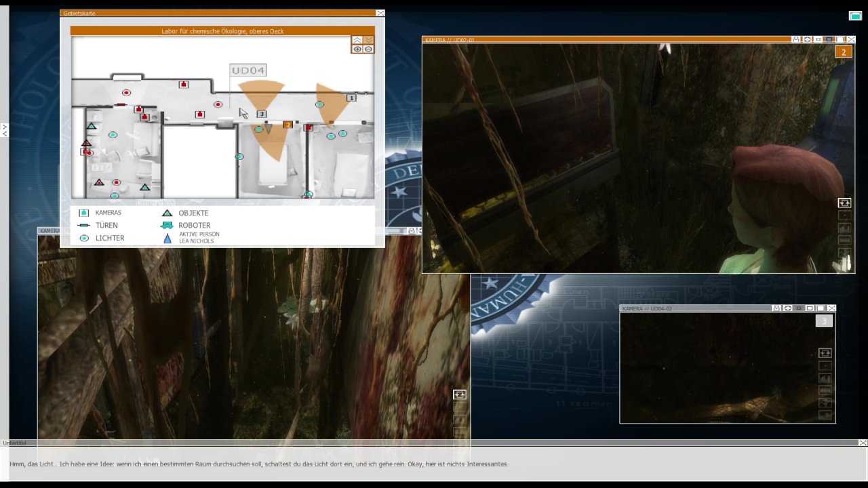Set camera UD02-01 window to large size
The width and height of the screenshot is (868, 488).
point(840,39)
